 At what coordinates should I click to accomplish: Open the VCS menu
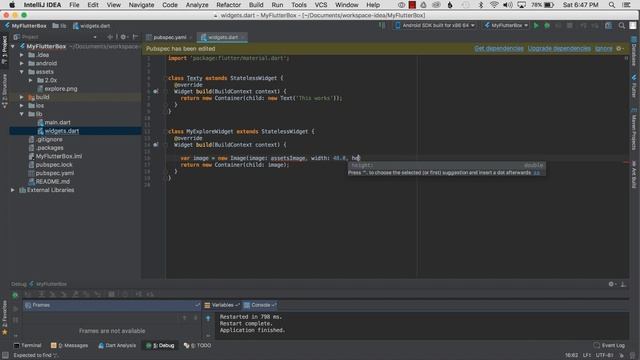[x=320, y=5]
